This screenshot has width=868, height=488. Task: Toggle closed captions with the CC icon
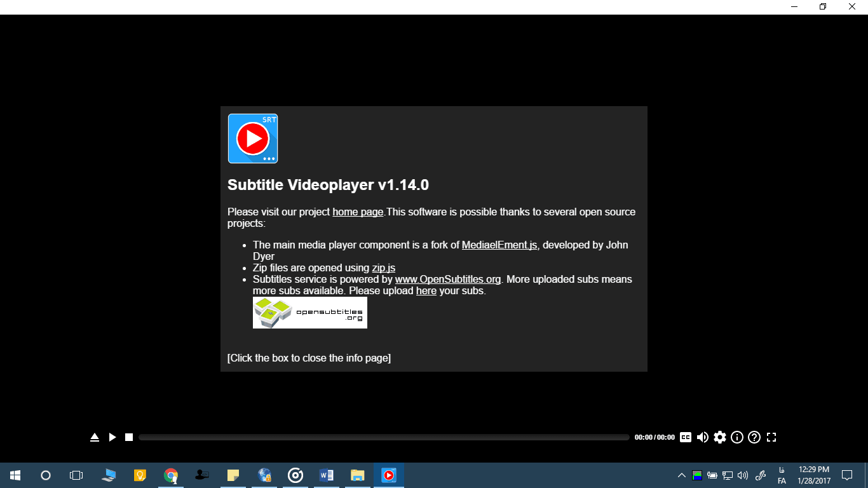click(685, 437)
